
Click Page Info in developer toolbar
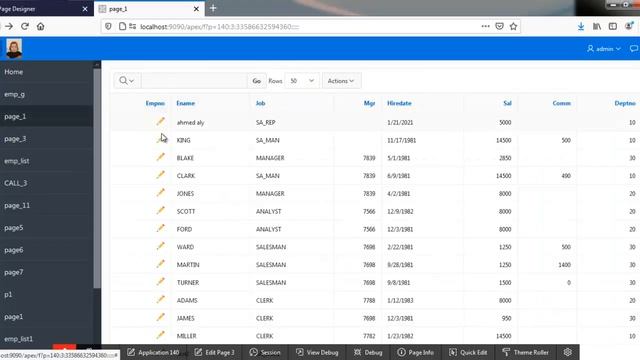[416, 352]
